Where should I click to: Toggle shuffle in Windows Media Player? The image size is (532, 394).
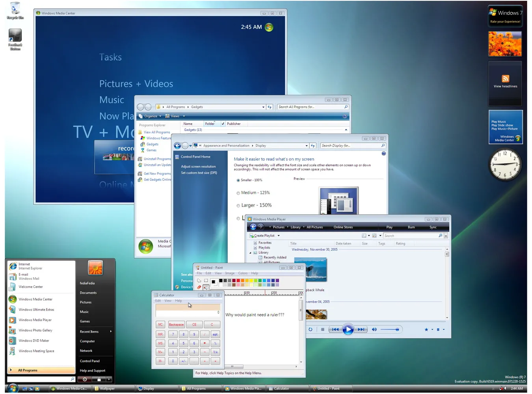point(311,329)
